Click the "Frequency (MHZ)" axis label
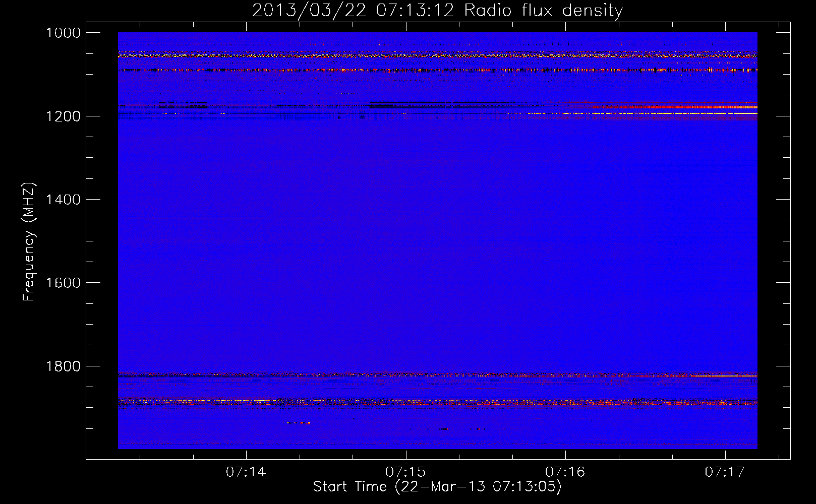This screenshot has width=816, height=504. click(29, 242)
